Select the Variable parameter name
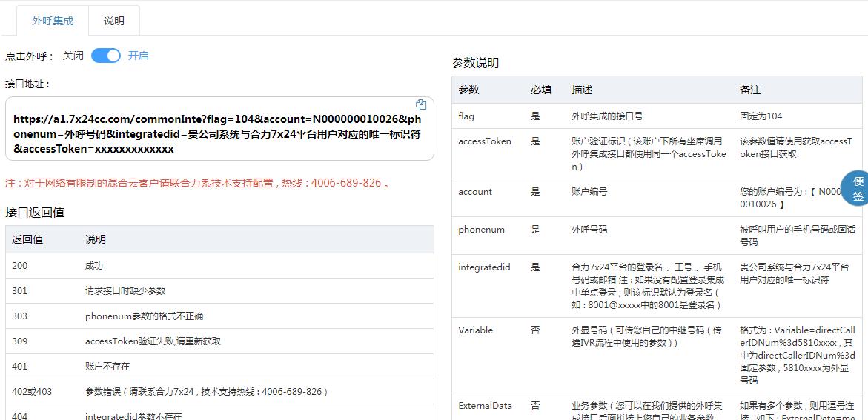Image resolution: width=868 pixels, height=420 pixels. [476, 330]
